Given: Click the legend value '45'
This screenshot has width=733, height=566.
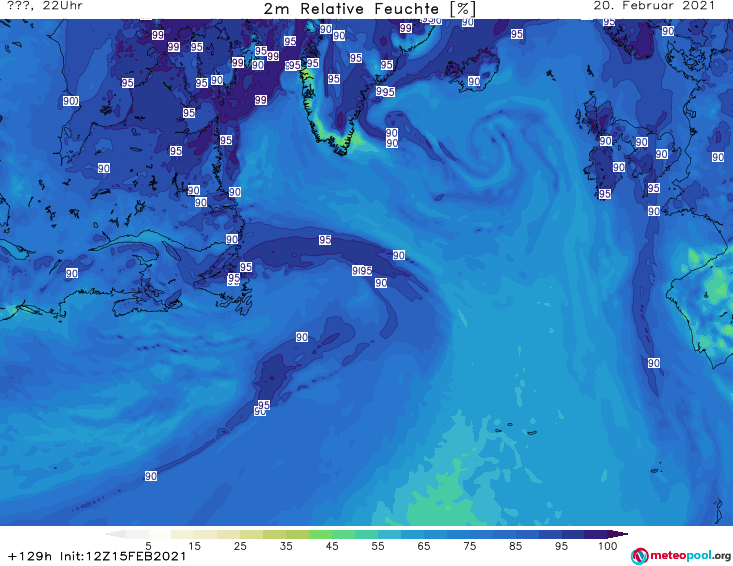Looking at the screenshot, I should (332, 545).
